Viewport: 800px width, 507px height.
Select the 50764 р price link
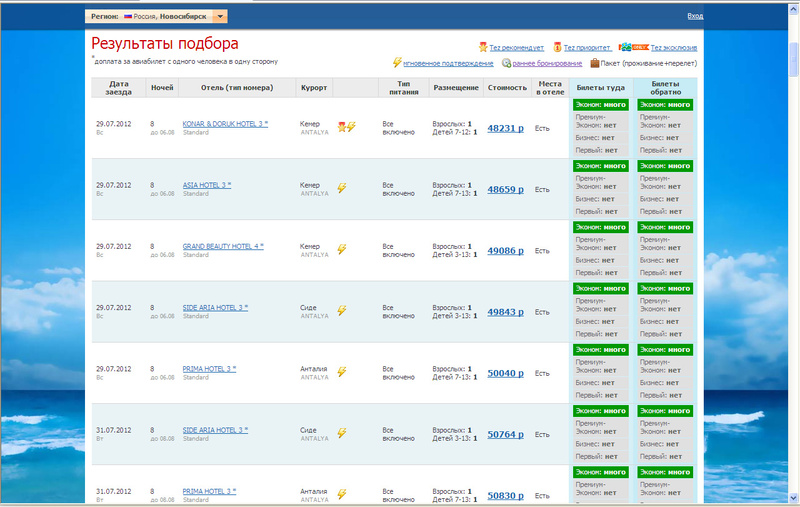coord(505,434)
